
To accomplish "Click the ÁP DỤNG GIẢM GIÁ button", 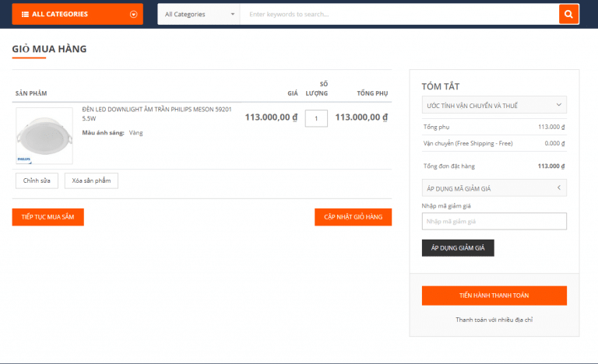I will [458, 248].
